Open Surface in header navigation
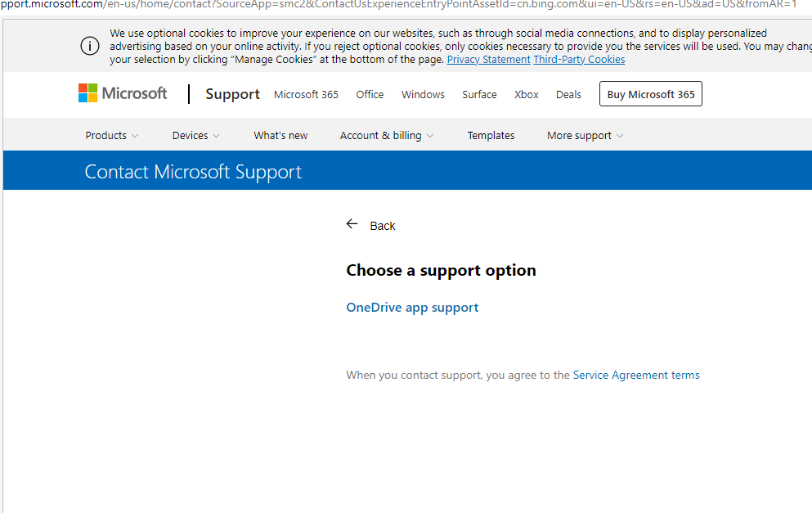The image size is (812, 513). click(479, 94)
